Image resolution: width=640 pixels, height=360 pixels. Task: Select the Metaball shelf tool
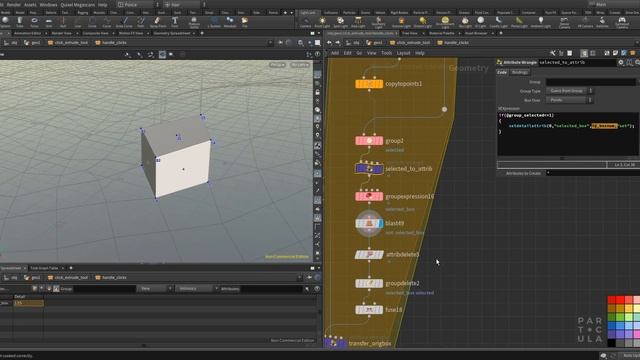tap(230, 22)
